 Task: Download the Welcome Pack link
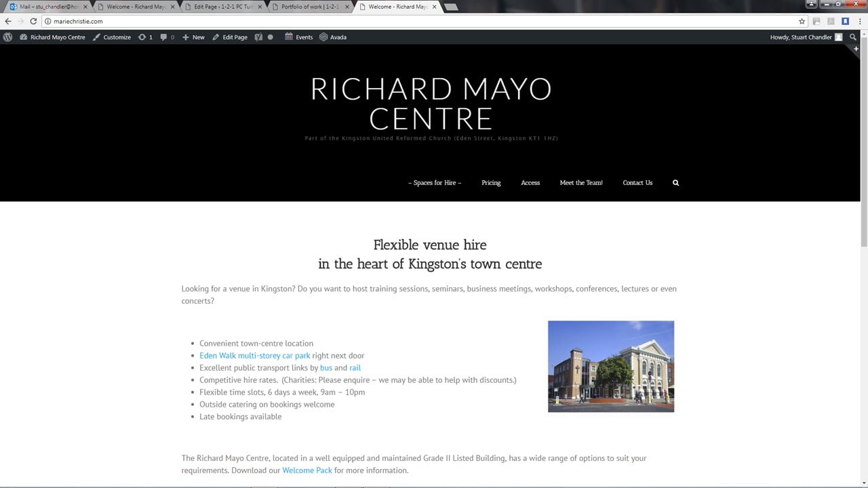[307, 470]
